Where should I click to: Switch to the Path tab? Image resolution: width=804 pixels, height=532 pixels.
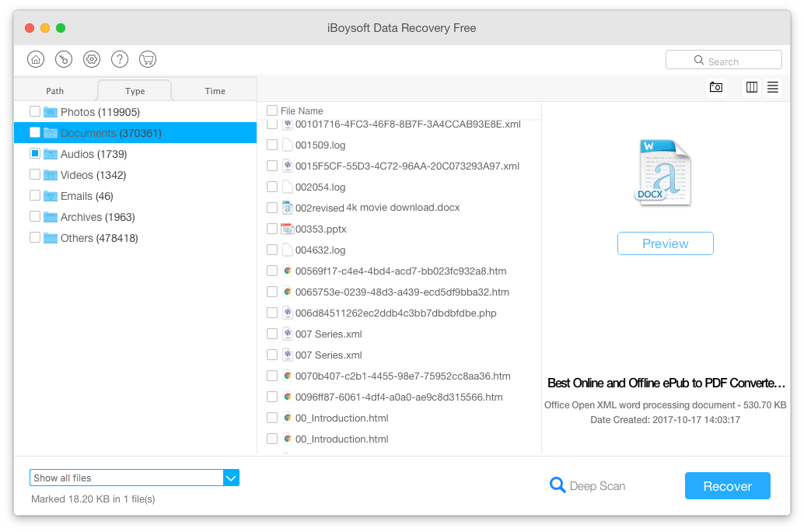coord(55,91)
